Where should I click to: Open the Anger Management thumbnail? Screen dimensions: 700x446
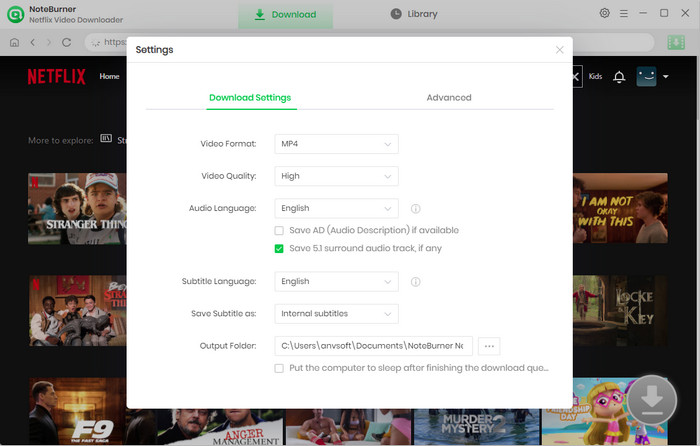pos(221,427)
